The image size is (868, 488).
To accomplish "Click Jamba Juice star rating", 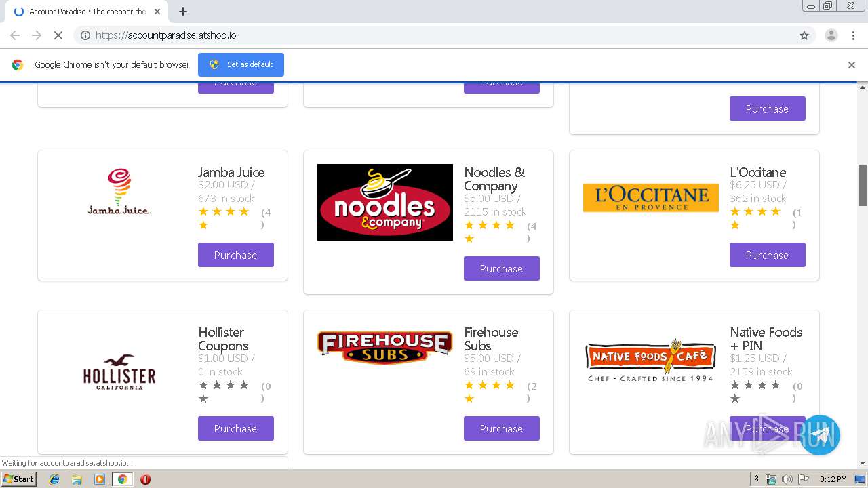I will pyautogui.click(x=224, y=218).
